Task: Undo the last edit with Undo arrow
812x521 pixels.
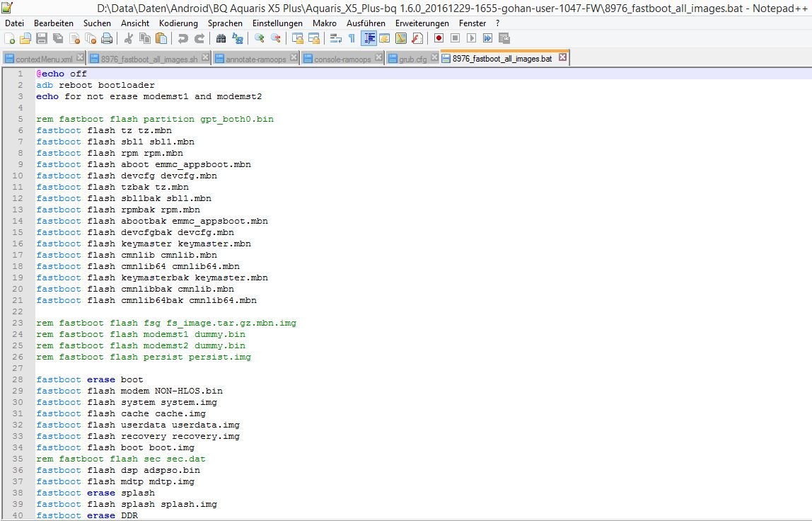Action: [x=182, y=38]
